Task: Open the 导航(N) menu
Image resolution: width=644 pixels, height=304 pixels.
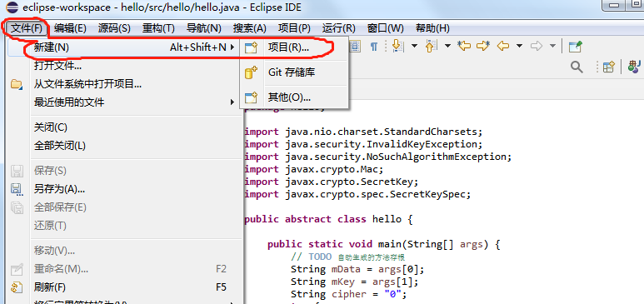Action: 204,28
